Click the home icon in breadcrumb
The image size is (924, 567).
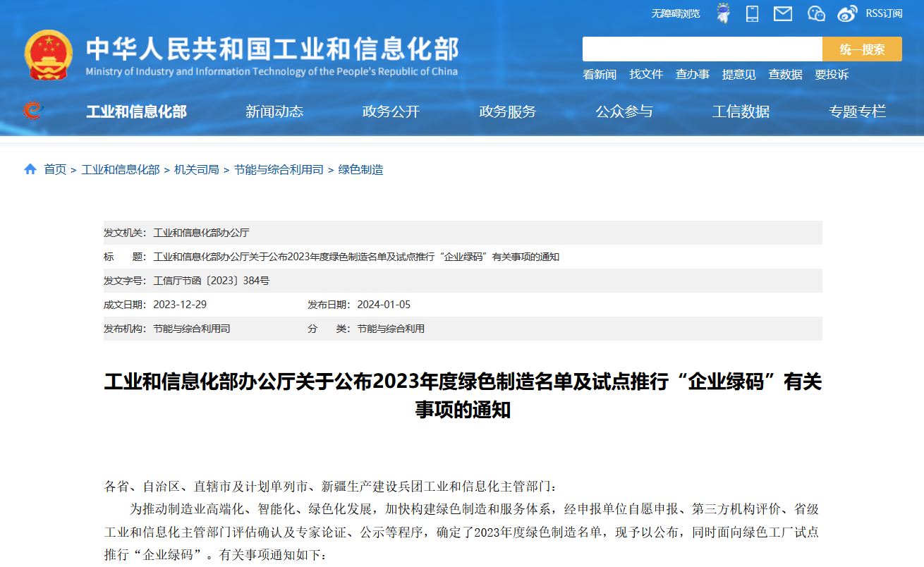[x=30, y=169]
